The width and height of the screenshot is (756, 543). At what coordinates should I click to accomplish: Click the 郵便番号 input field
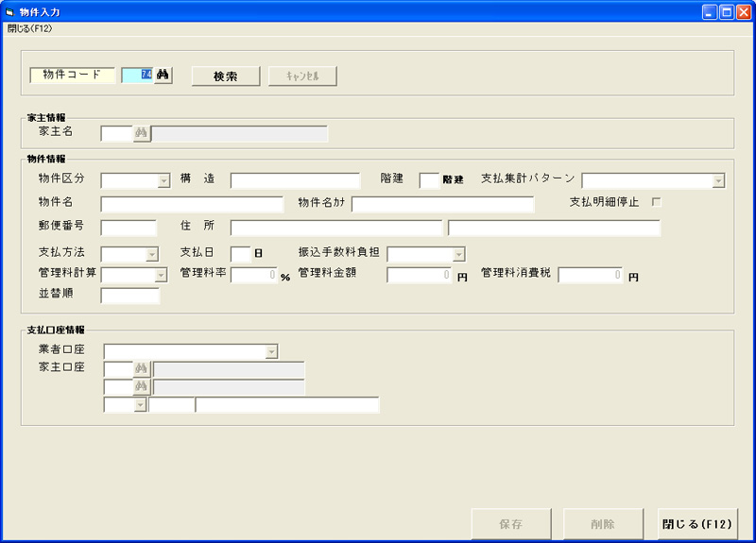pos(129,228)
